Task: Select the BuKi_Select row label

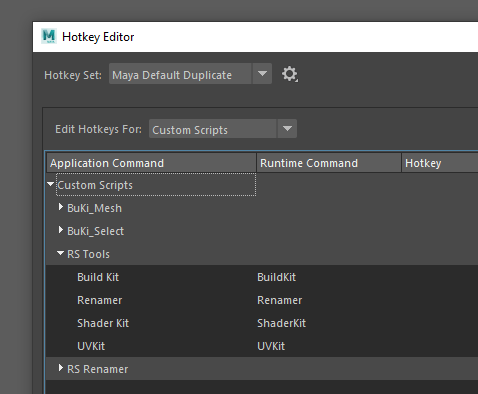Action: coord(95,231)
